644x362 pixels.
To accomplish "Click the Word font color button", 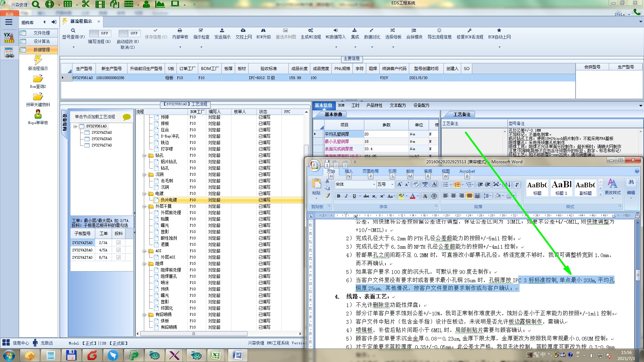I will click(413, 196).
